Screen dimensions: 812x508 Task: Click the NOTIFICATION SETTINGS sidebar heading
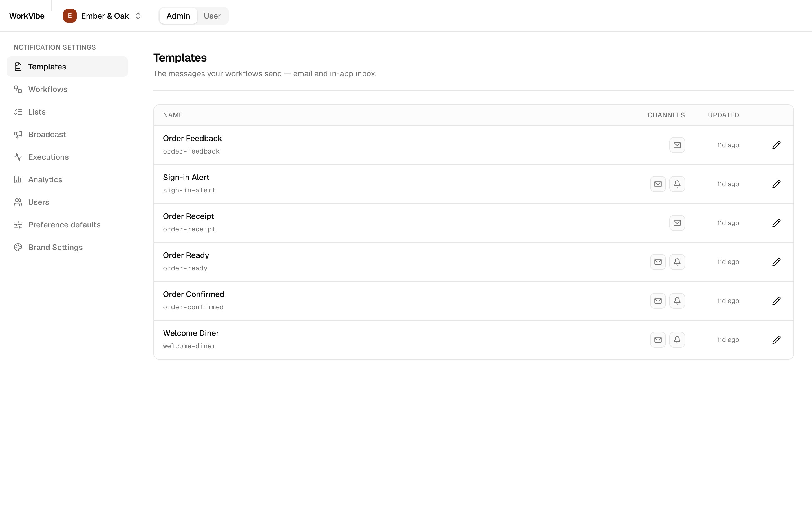tap(55, 47)
